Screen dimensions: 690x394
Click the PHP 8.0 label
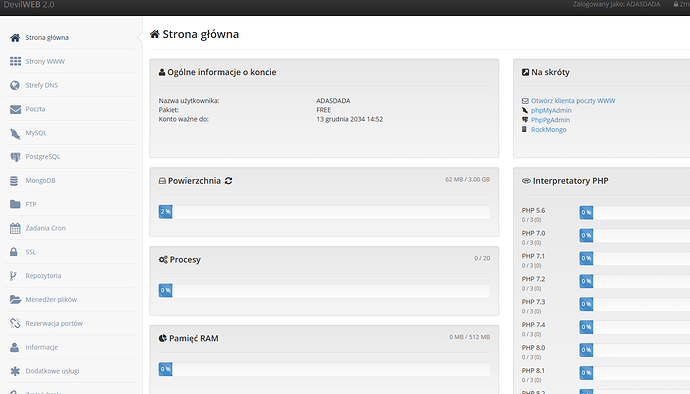[x=533, y=348]
